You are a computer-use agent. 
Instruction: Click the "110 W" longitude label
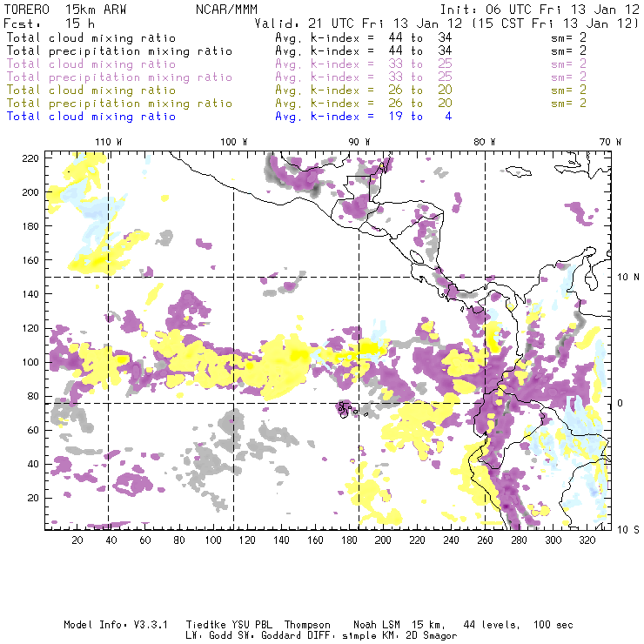click(x=109, y=142)
